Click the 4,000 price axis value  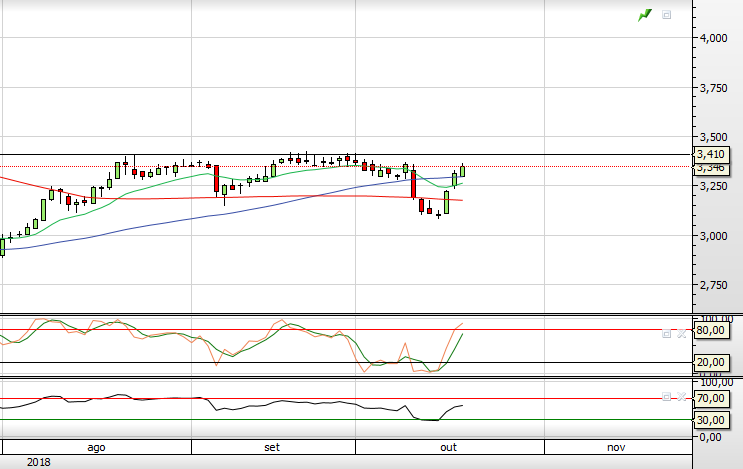coord(714,38)
